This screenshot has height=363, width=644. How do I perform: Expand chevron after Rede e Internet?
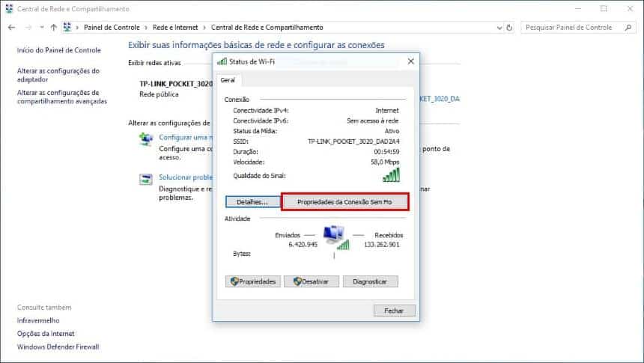tap(204, 28)
